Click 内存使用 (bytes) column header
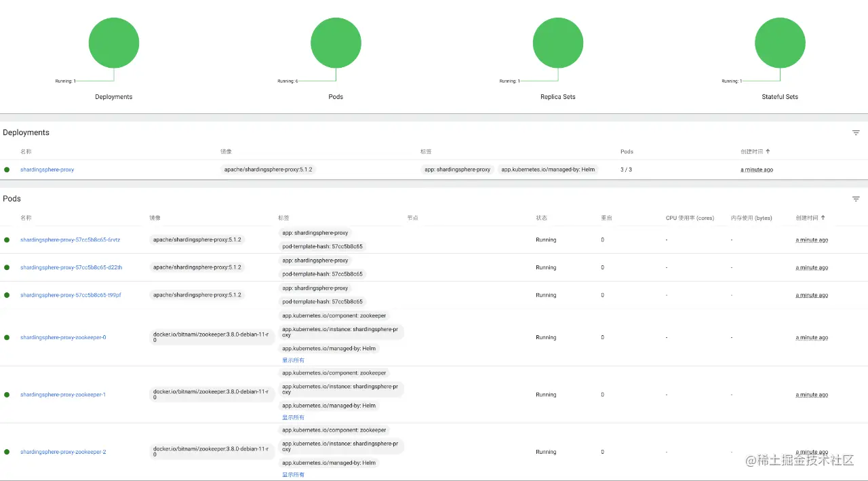The image size is (868, 481). [x=751, y=218]
